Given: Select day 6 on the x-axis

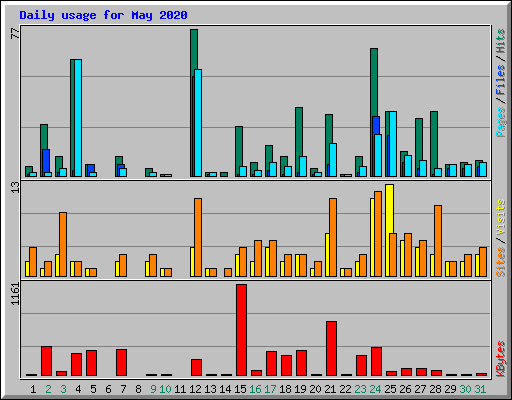Looking at the screenshot, I should click(x=108, y=389).
